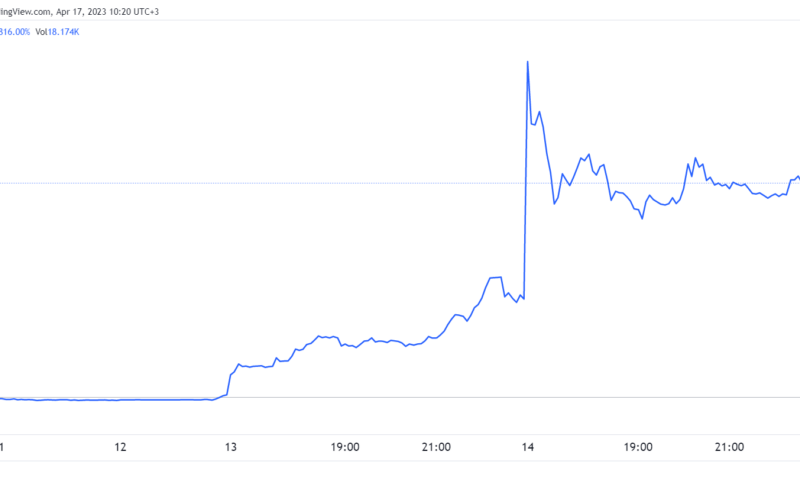Viewport: 800px width, 487px height.
Task: Click the flat plateau just before the spike
Action: [495, 277]
